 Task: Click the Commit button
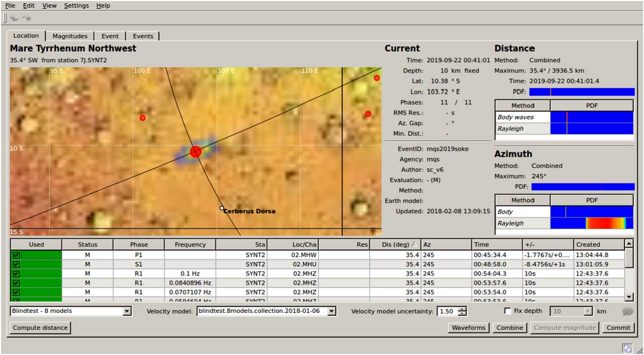coord(618,327)
